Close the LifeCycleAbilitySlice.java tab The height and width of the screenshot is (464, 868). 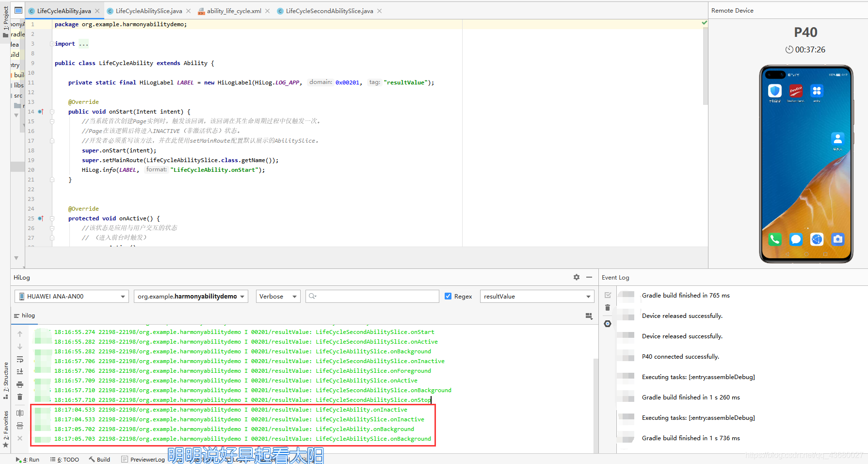188,11
